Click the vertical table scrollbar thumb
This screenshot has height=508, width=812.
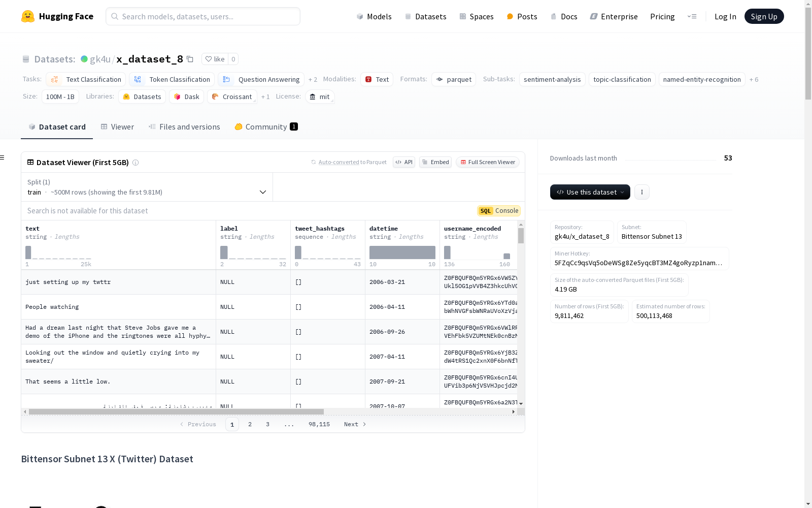click(521, 236)
